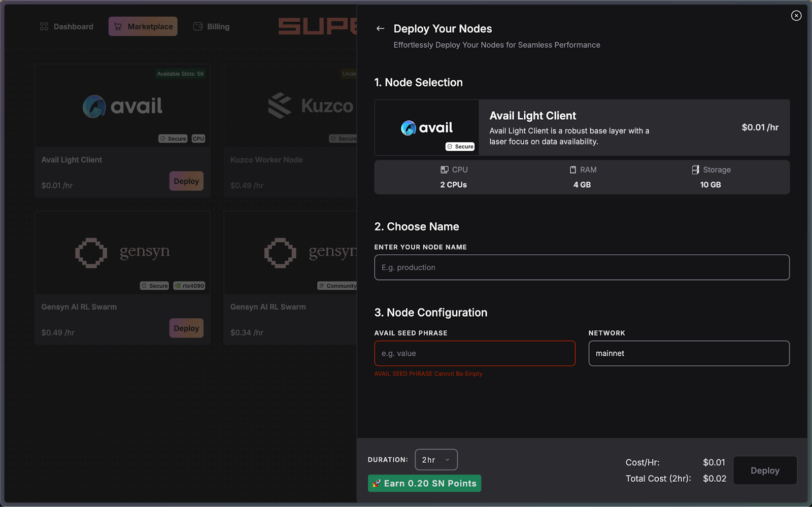Click the Deploy button in the footer
Viewport: 812px width, 507px height.
(x=765, y=470)
